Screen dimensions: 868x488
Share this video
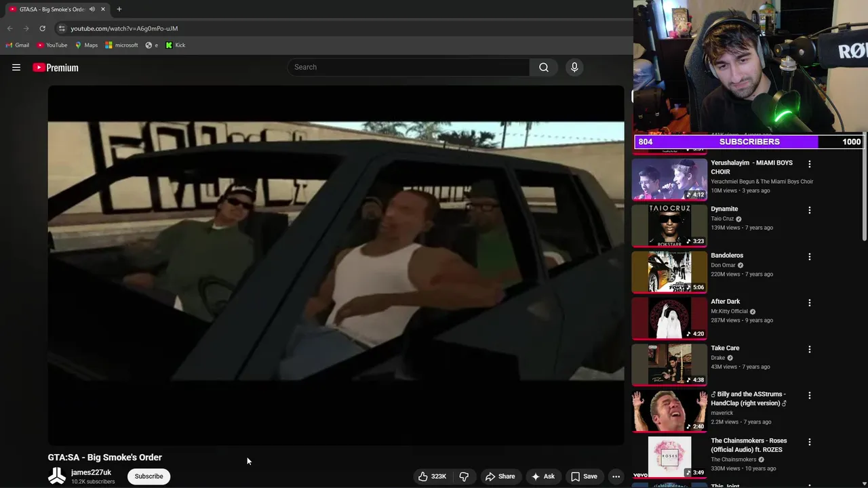500,476
